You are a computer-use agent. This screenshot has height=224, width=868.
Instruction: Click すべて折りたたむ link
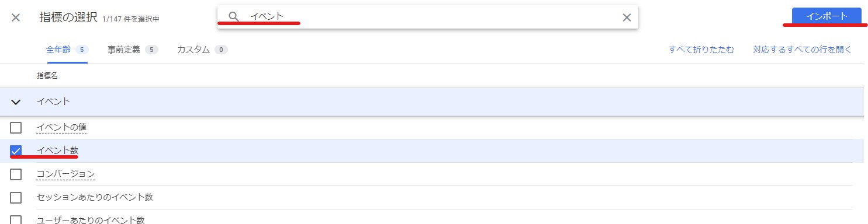pyautogui.click(x=701, y=50)
